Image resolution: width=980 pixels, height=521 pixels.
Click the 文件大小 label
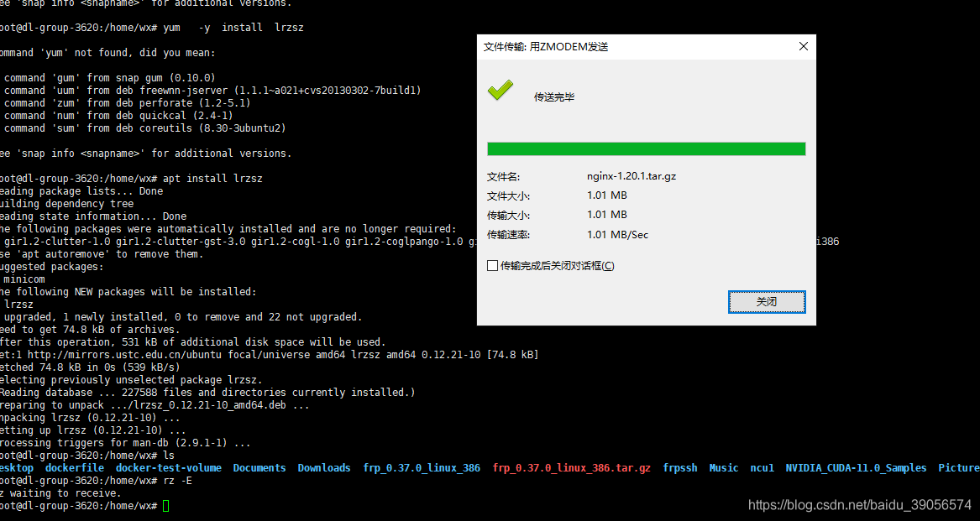click(508, 196)
